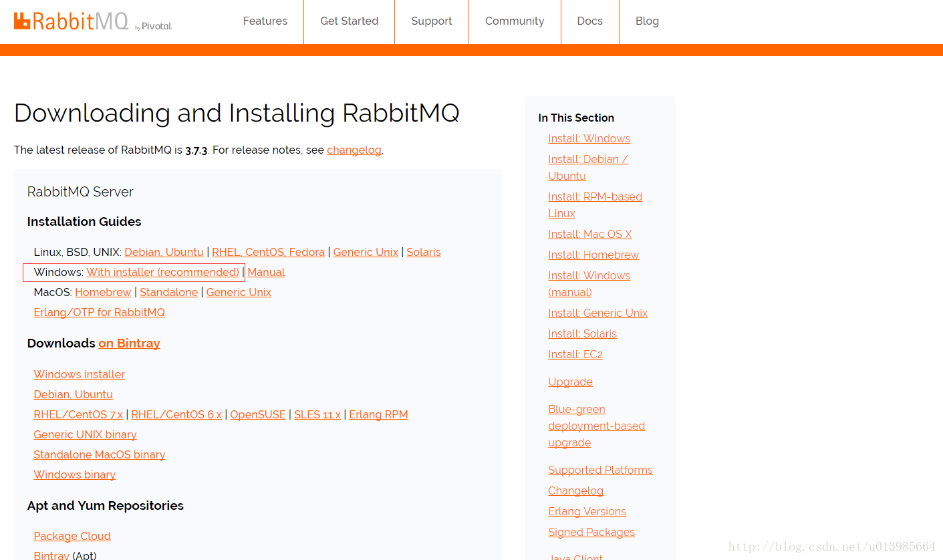Open Erlang Versions sidebar link
This screenshot has height=560, width=943.
[x=587, y=511]
